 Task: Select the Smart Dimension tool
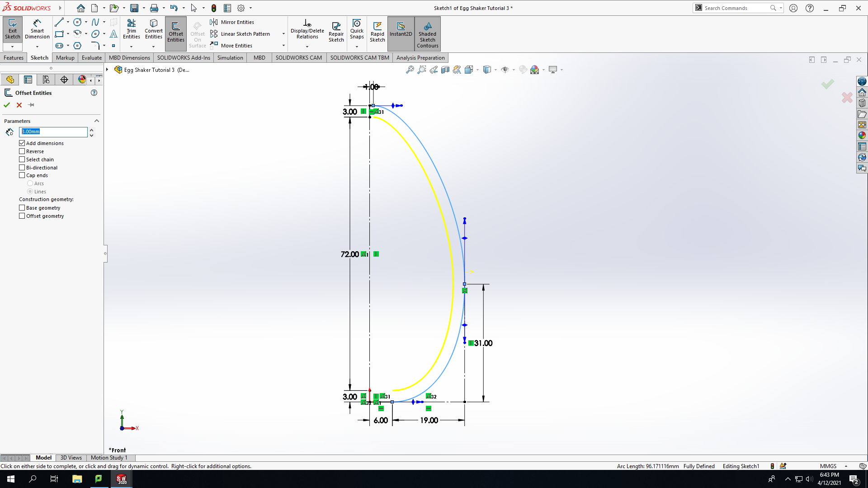[37, 29]
